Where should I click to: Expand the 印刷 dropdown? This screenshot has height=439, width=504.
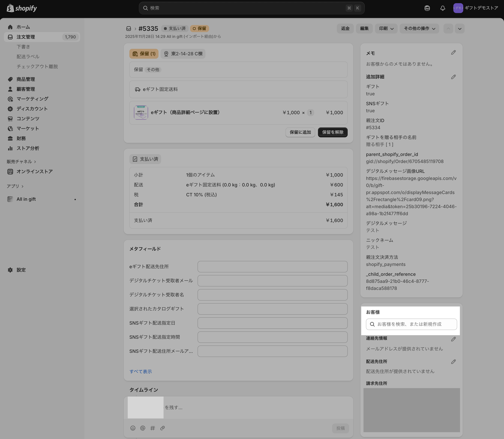[386, 29]
